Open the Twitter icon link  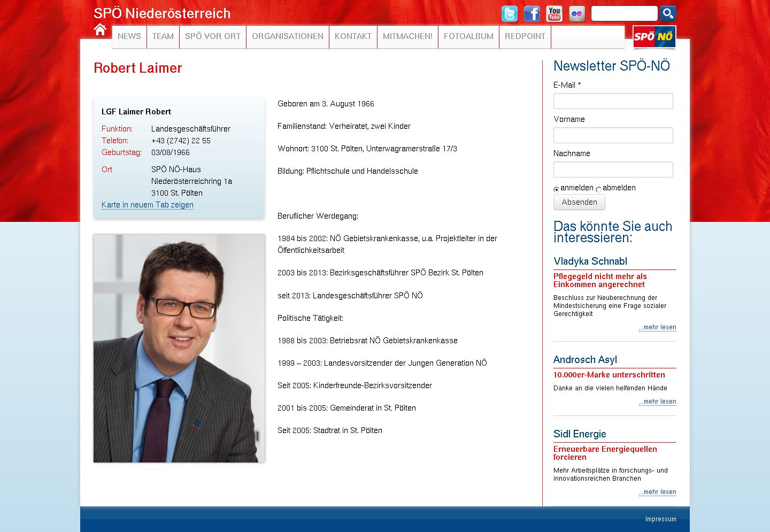510,13
